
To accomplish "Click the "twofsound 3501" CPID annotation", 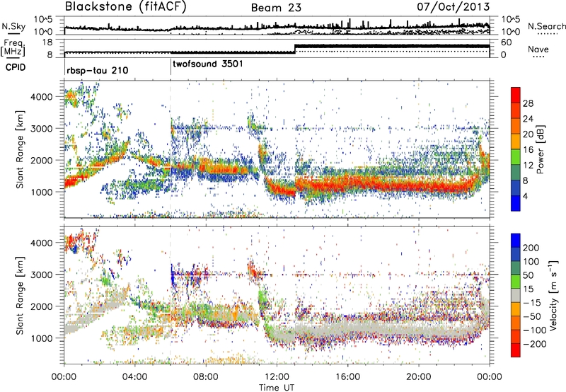I will [208, 64].
